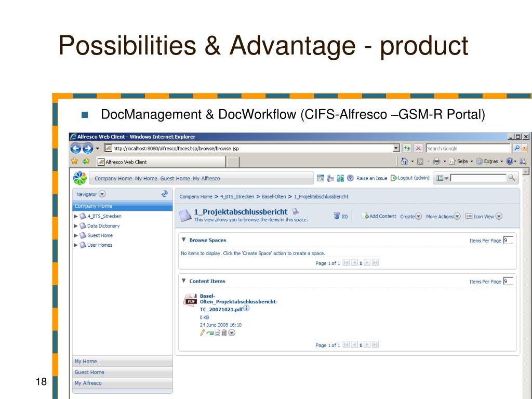Click My Home in the top navigation
The height and width of the screenshot is (399, 532).
pyautogui.click(x=146, y=179)
